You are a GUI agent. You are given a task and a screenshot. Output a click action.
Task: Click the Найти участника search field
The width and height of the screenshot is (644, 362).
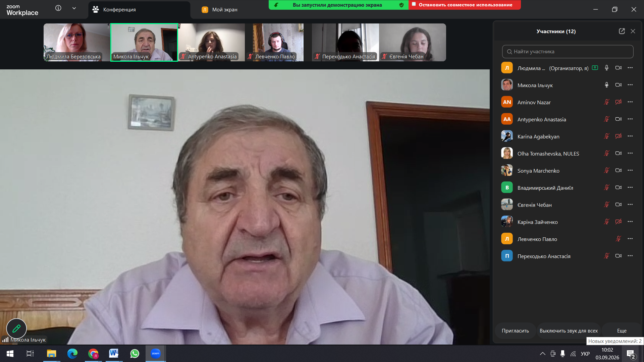pyautogui.click(x=568, y=52)
